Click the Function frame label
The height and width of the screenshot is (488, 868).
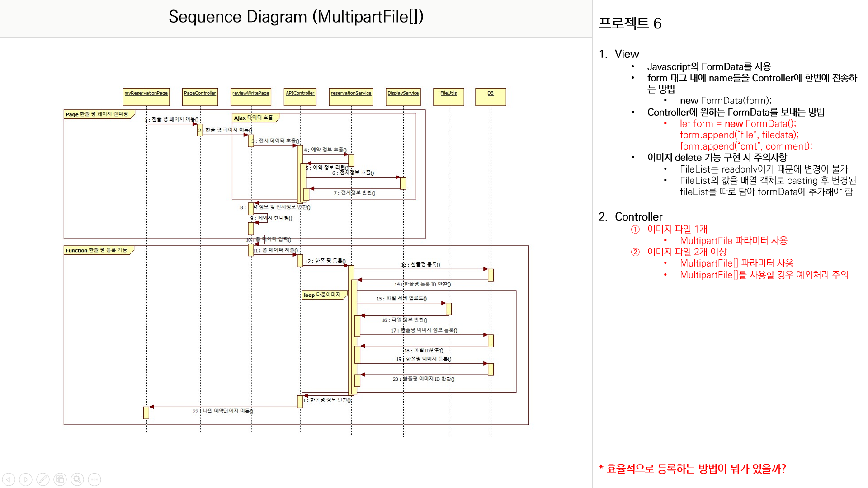click(97, 250)
